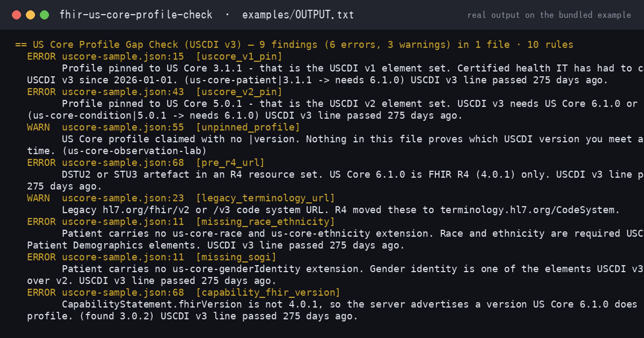Viewport: 644px width, 338px height.
Task: Click the WARN label on the legacy_terminology_url line
Action: tap(38, 198)
